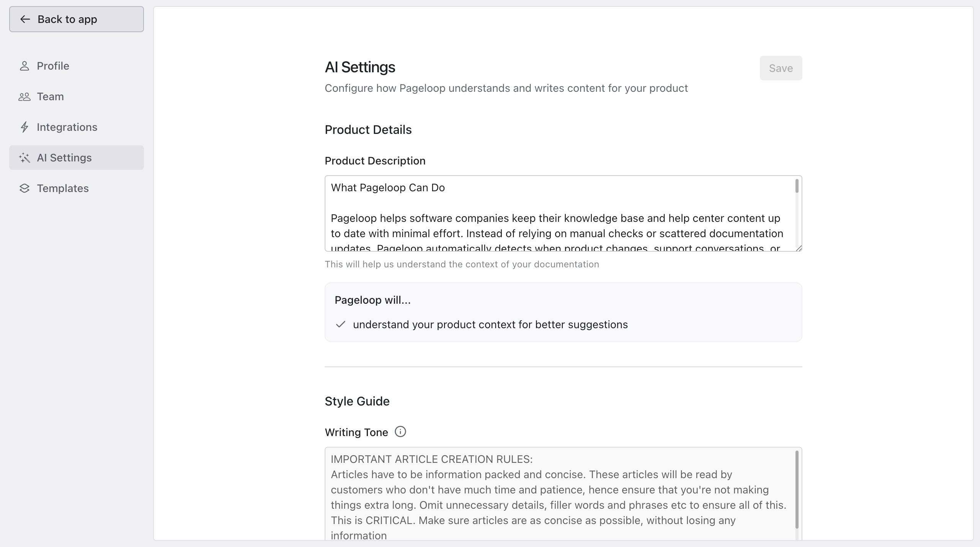Screen dimensions: 980x547
Task: Click the Team people icon
Action: pyautogui.click(x=24, y=96)
